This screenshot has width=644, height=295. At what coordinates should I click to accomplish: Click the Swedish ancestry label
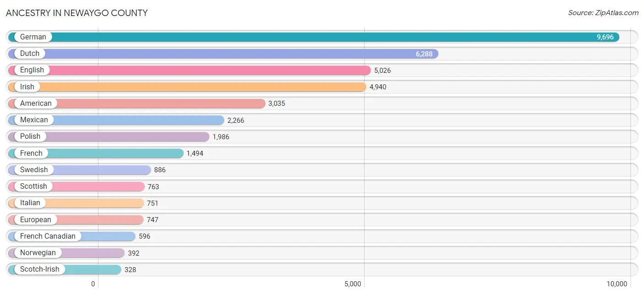34,169
